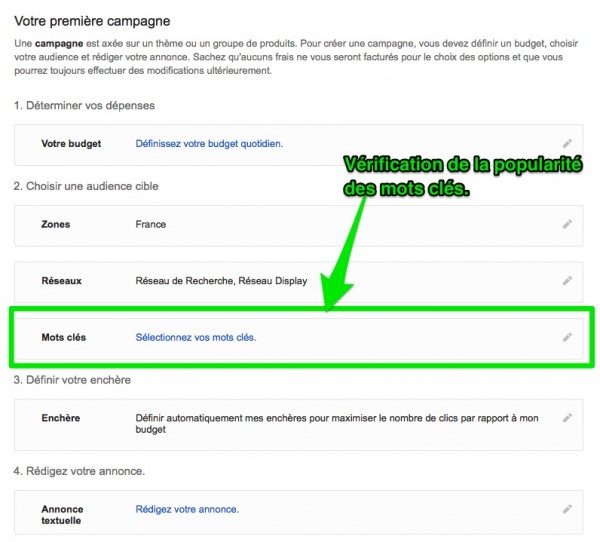Screen dimensions: 600x542
Task: Click the pencil icon in Enchère row
Action: (x=567, y=418)
